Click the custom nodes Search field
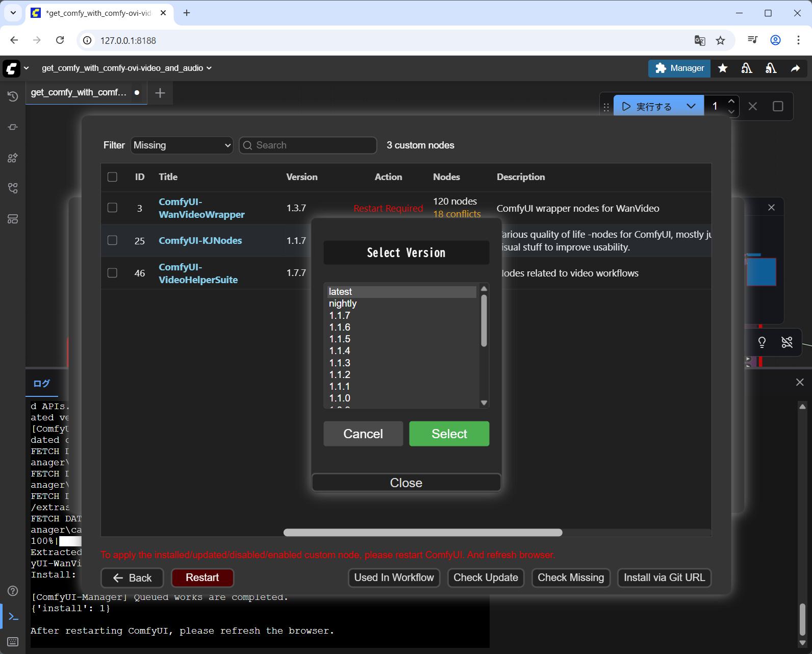The width and height of the screenshot is (812, 654). (x=308, y=145)
